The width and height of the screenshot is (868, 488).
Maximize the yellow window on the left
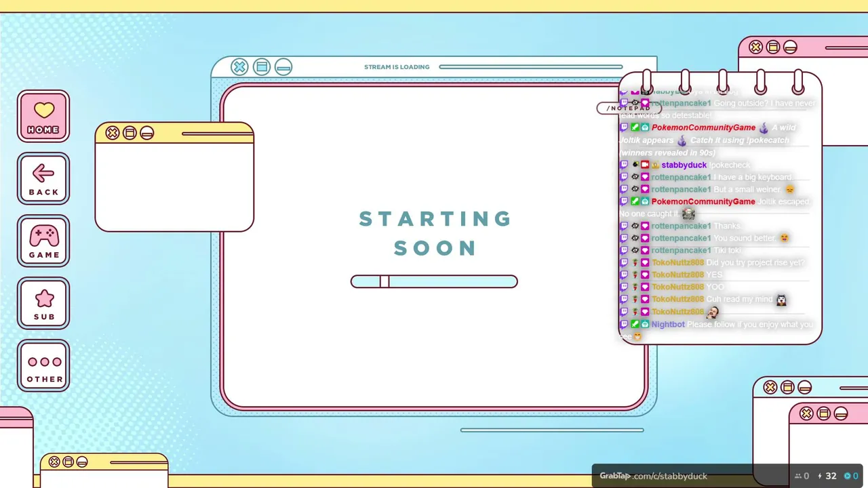[x=130, y=133]
